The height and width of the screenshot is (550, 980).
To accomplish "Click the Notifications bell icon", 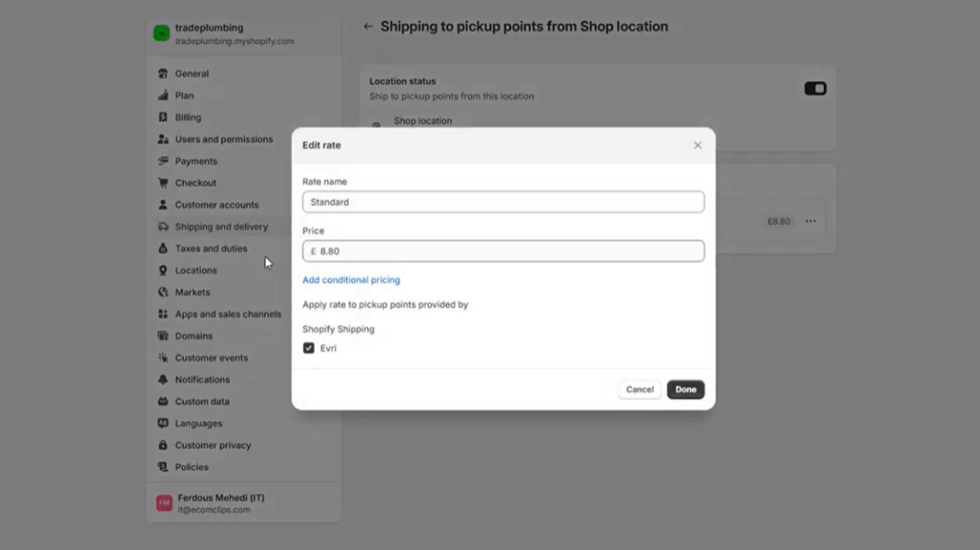I will pyautogui.click(x=163, y=380).
